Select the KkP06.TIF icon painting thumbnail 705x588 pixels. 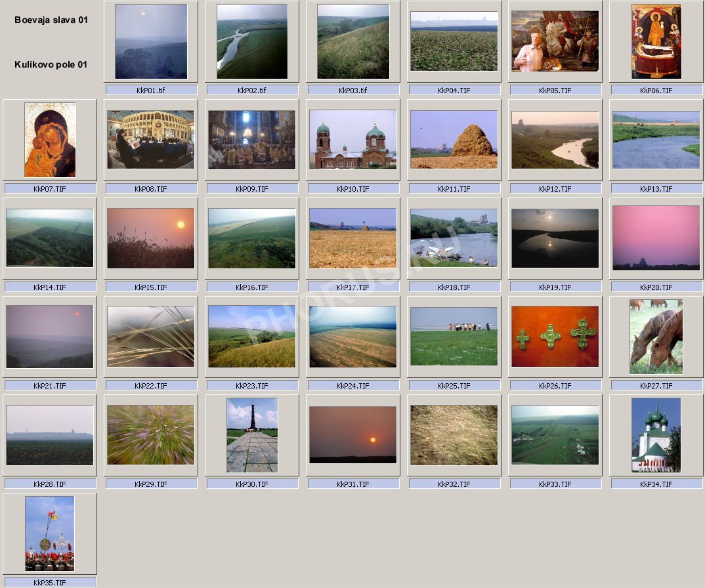point(656,41)
